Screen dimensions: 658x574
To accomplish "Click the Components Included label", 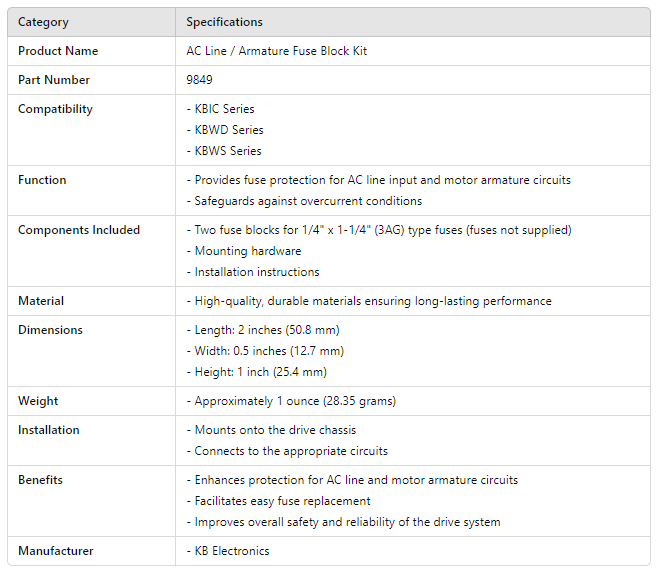I will tap(77, 230).
